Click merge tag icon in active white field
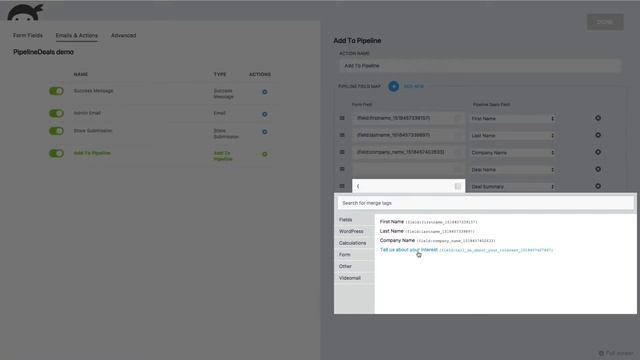Image resolution: width=640 pixels, height=360 pixels. (458, 187)
